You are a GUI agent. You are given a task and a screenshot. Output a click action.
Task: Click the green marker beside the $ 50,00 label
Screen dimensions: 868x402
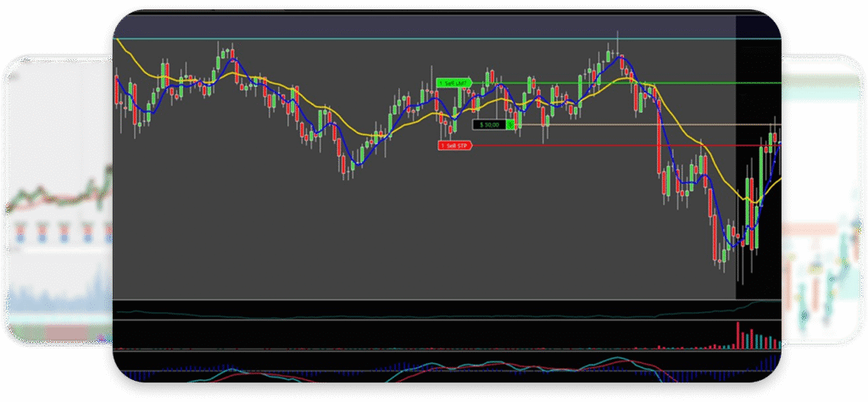[511, 125]
